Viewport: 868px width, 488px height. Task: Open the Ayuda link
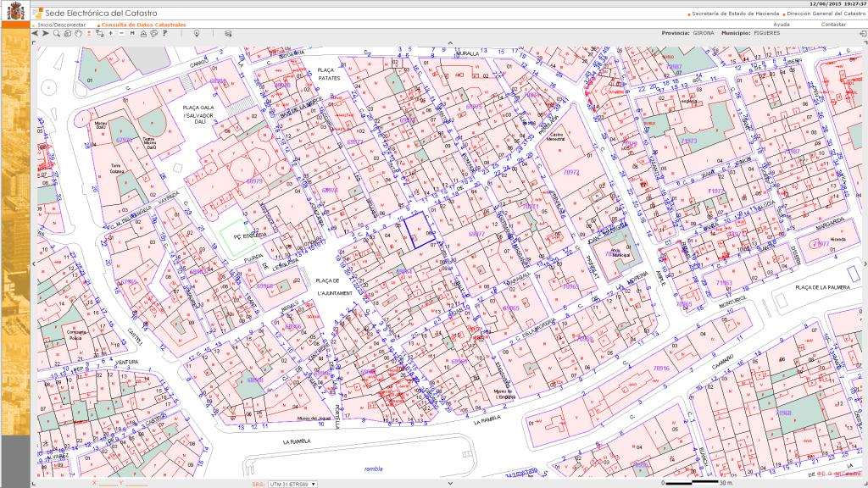click(x=782, y=25)
